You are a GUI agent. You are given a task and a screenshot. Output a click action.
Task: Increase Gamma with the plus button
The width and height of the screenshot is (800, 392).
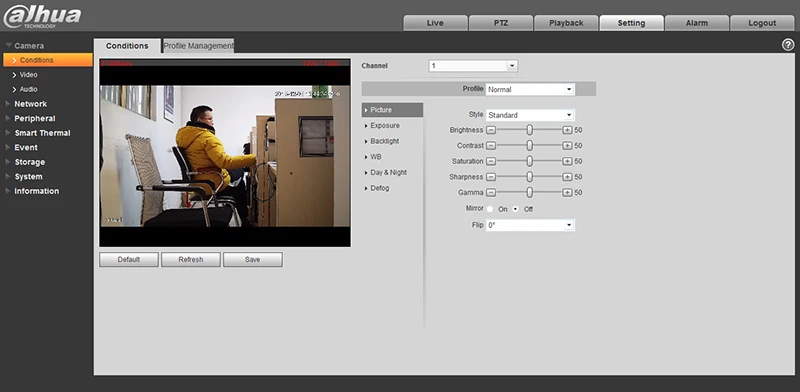click(x=567, y=192)
